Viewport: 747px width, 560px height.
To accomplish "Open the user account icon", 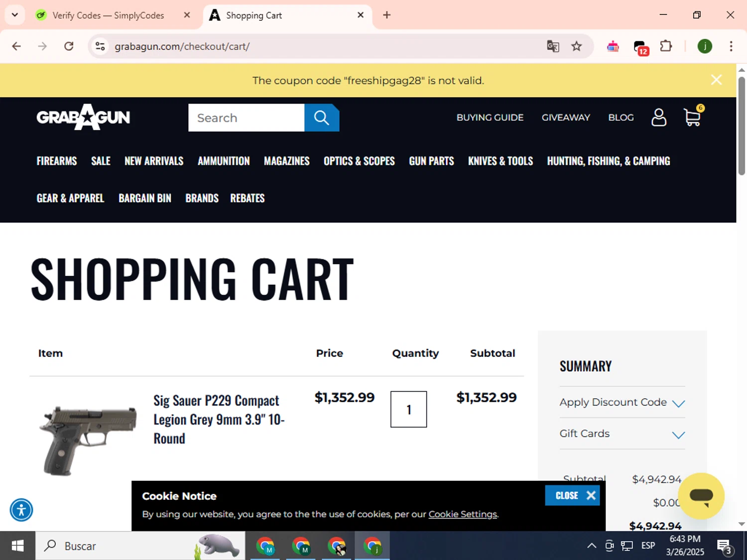I will pyautogui.click(x=659, y=117).
